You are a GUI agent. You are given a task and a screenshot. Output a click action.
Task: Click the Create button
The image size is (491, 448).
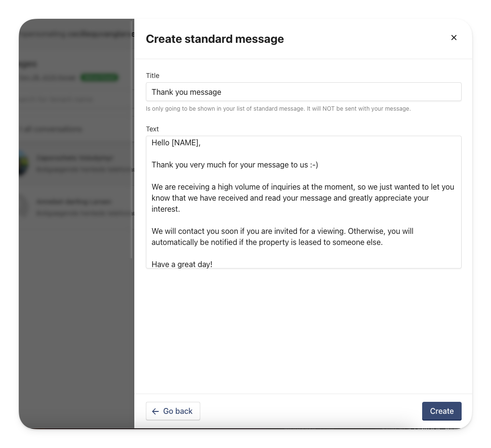click(x=441, y=411)
